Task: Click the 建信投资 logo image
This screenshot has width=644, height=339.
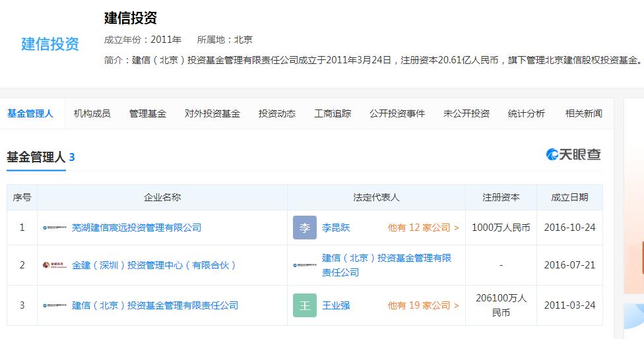Action: (x=50, y=44)
